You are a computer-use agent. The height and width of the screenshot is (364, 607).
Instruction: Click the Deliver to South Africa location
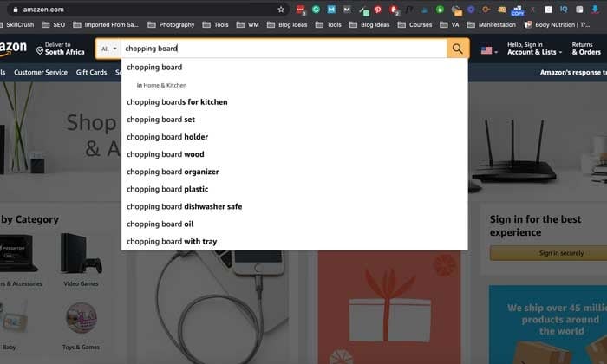tap(61, 49)
